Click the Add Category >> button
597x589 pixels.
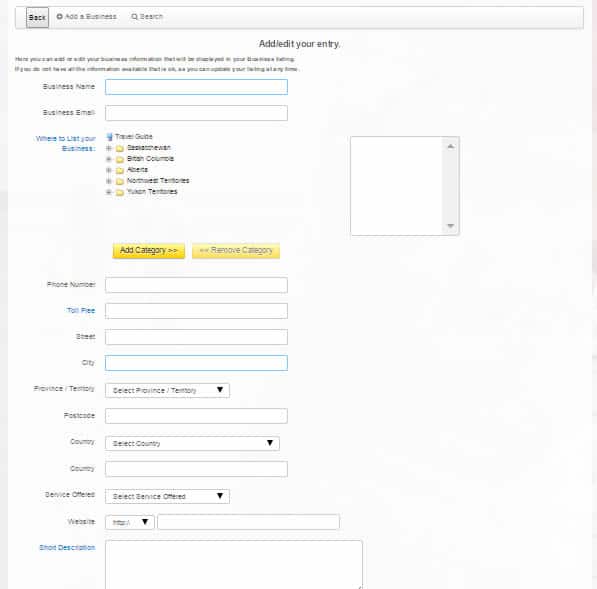149,251
